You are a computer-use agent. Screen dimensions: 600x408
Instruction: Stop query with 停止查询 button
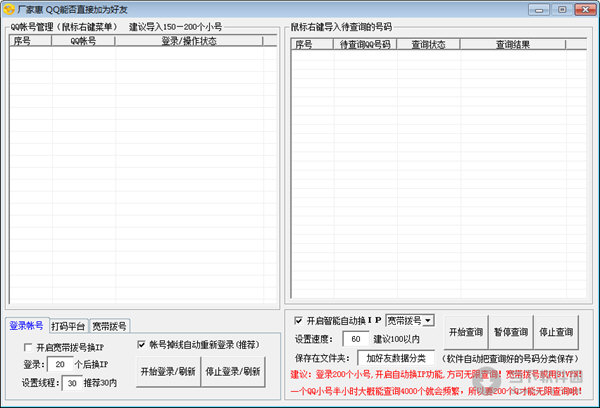tap(556, 332)
